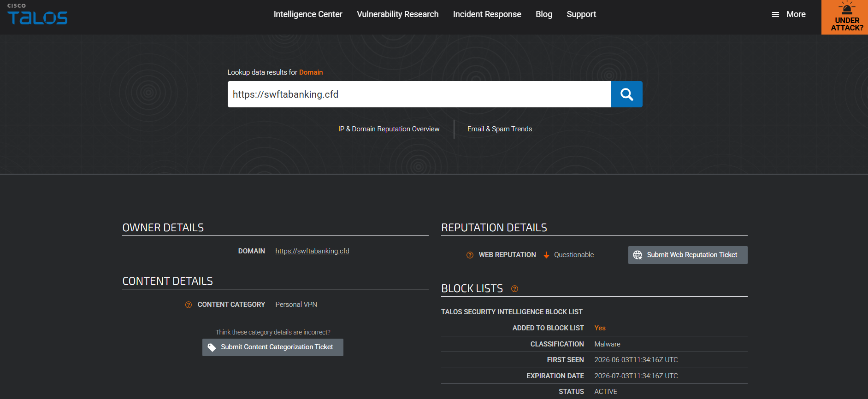868x399 pixels.
Task: Click the Web Reputation help icon
Action: pyautogui.click(x=470, y=255)
